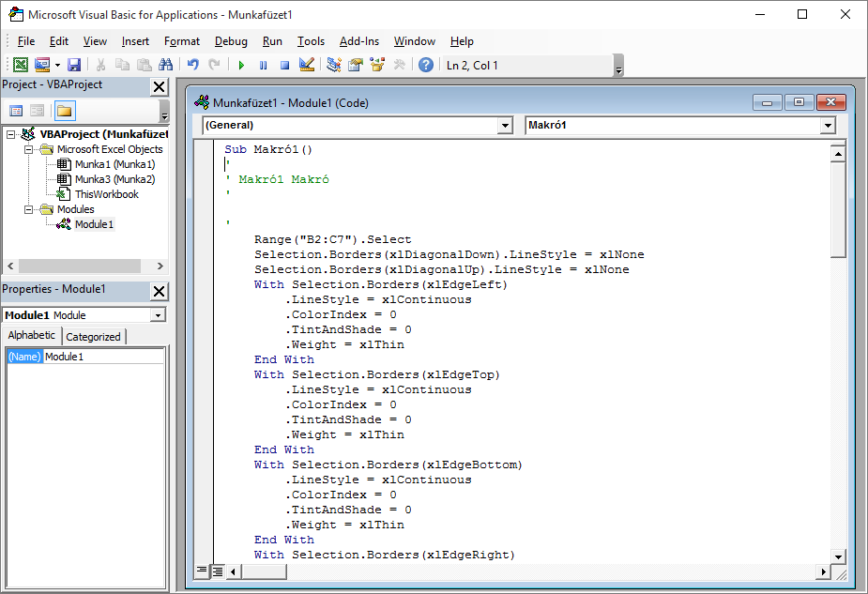Select Munka1 (Munka1) sheet in tree
This screenshot has height=594, width=868.
(x=114, y=164)
